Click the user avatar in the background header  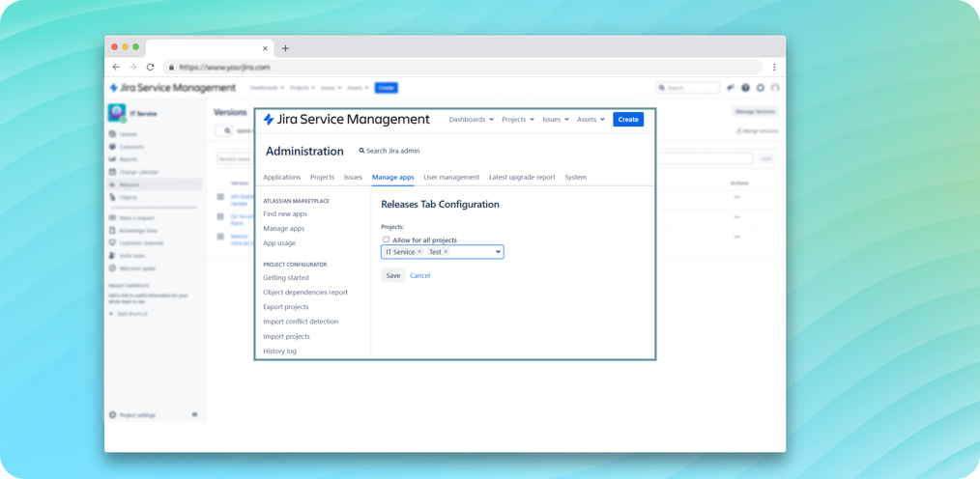coord(775,88)
